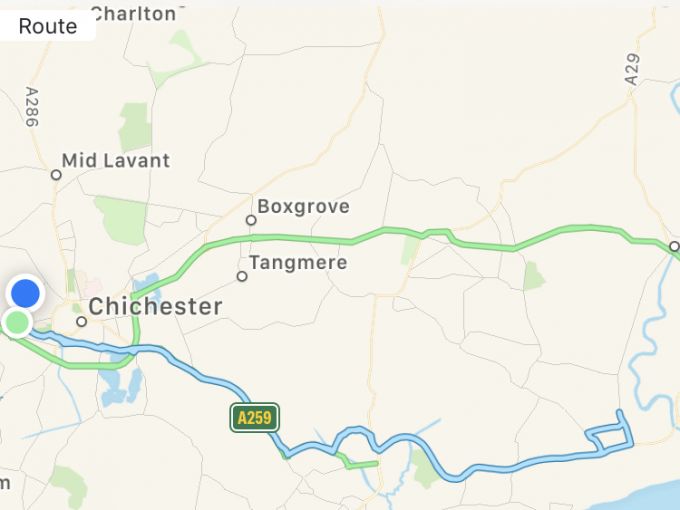Screen dimensions: 680x510
Task: Select the Mid Lavant village marker circle
Action: [x=56, y=175]
